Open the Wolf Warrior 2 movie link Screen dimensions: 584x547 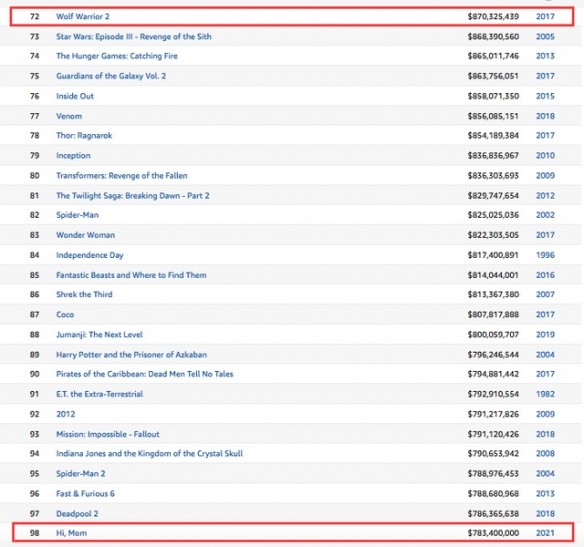[83, 16]
